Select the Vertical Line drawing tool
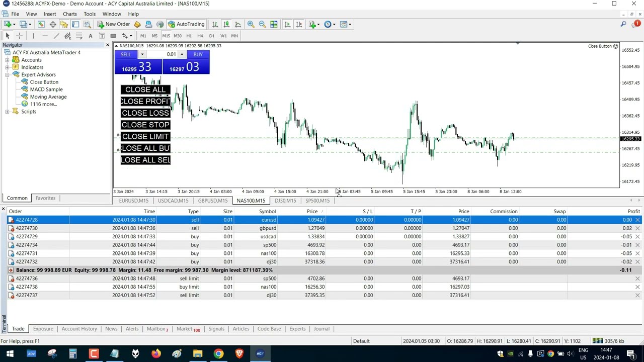 pos(33,36)
